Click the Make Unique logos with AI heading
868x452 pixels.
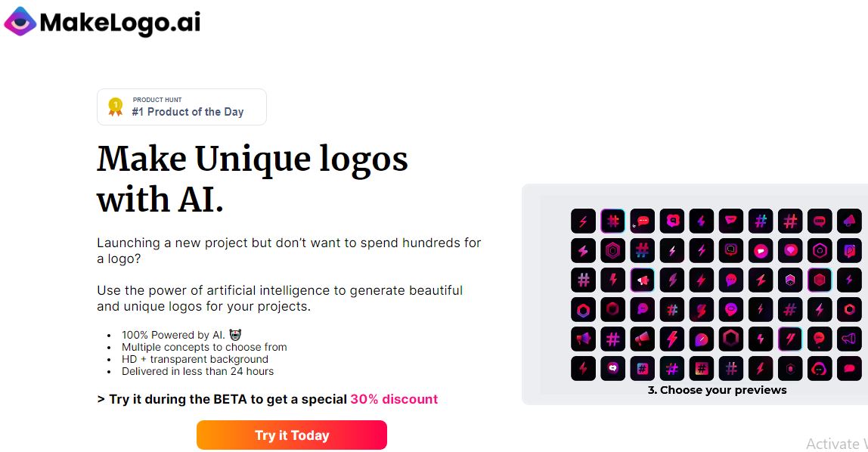pyautogui.click(x=253, y=179)
